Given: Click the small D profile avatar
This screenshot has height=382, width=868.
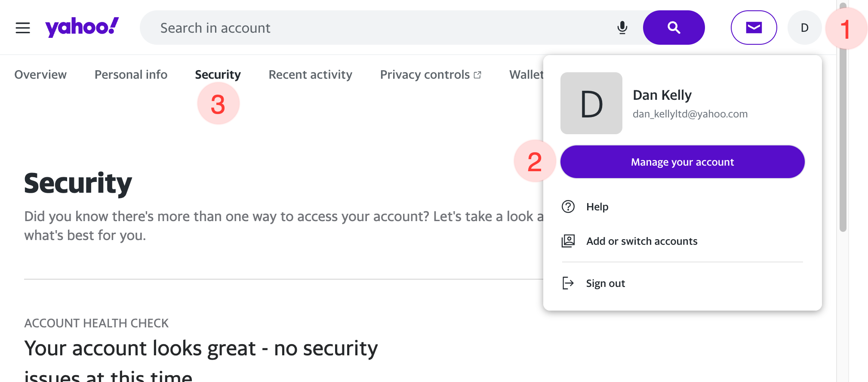Looking at the screenshot, I should pos(804,28).
